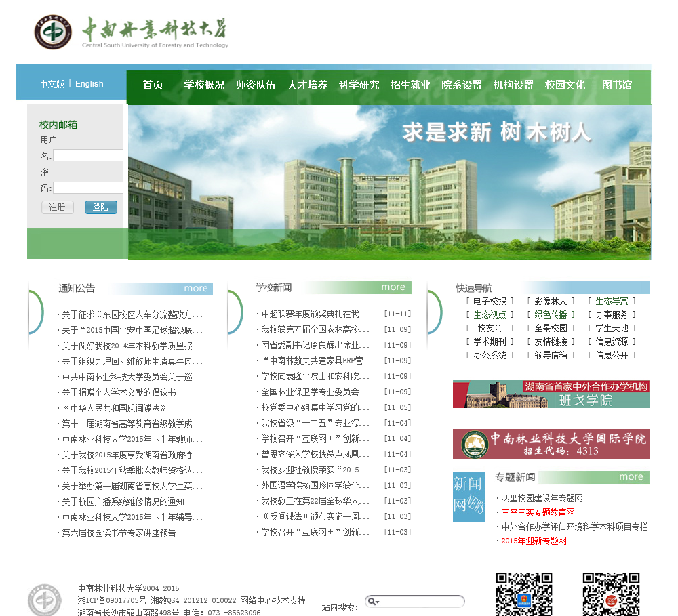
Task: Open 科学研究 menu item
Action: point(359,85)
